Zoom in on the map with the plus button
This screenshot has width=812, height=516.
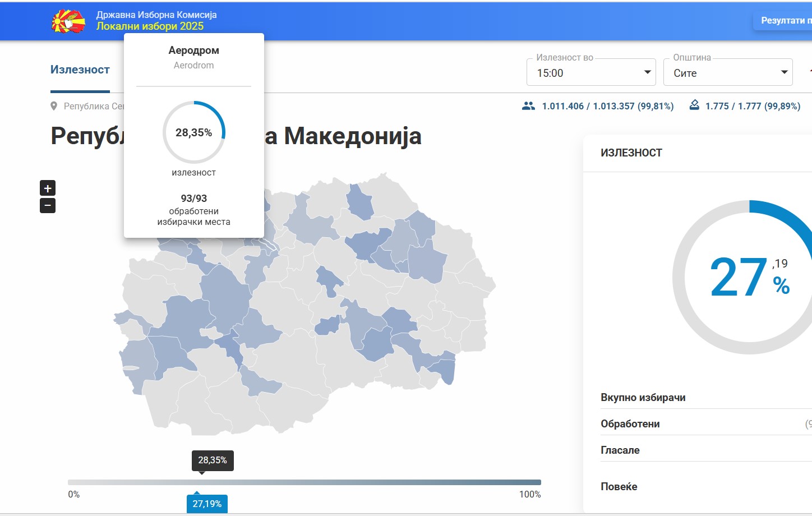(x=48, y=188)
